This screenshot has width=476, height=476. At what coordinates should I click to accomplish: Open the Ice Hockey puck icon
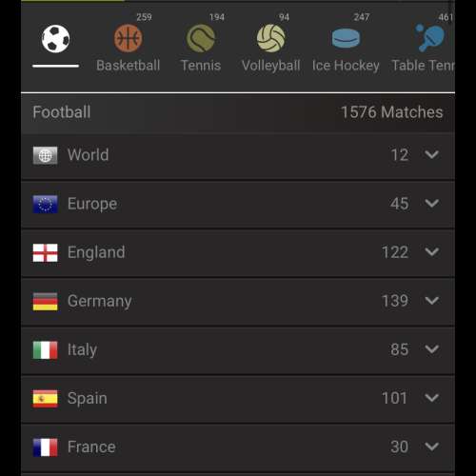tap(346, 38)
